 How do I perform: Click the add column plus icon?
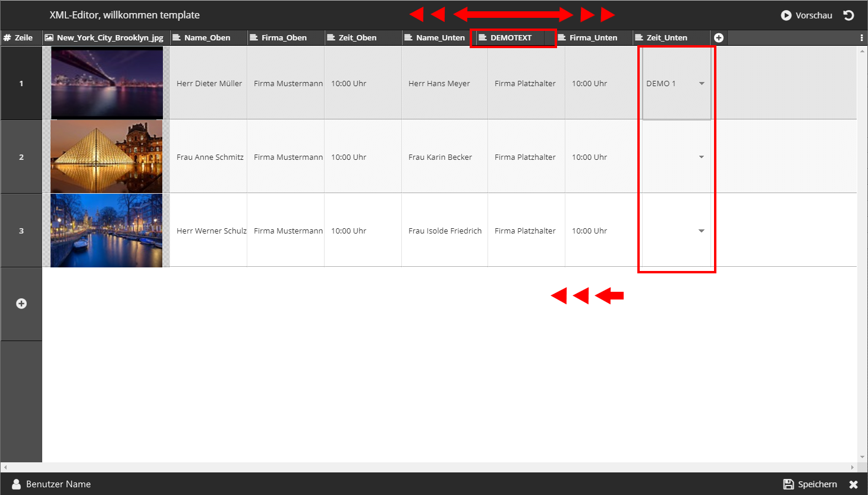[x=718, y=37]
